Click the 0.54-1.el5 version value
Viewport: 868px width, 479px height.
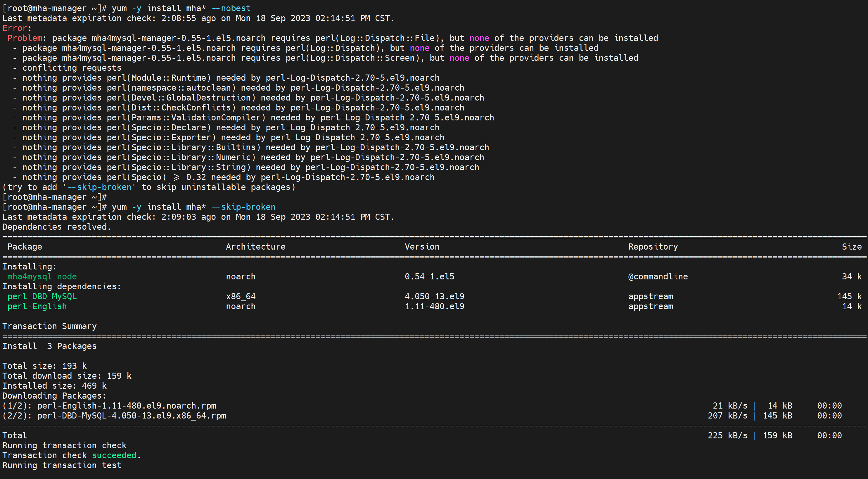click(429, 276)
